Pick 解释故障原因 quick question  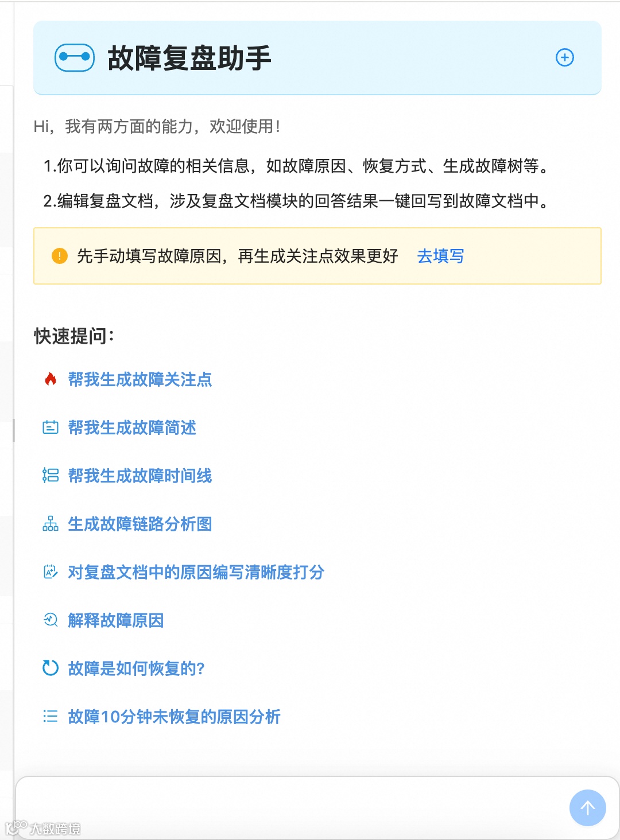tap(116, 620)
